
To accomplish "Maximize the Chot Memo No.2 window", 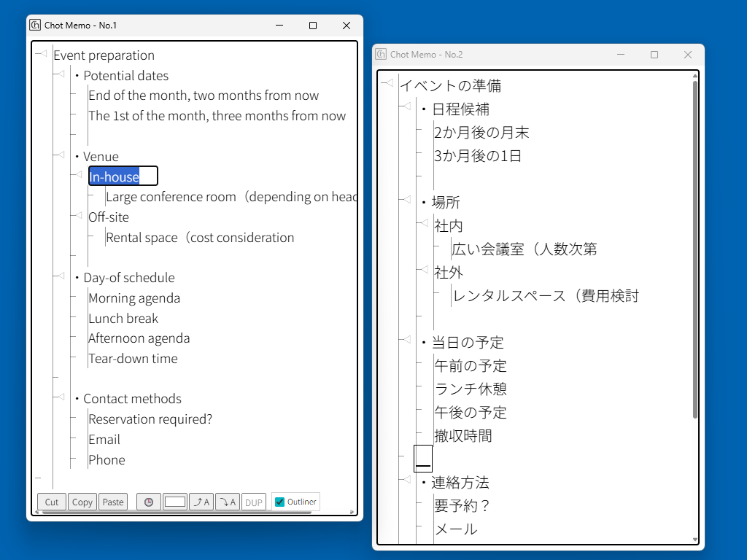I will 654,55.
